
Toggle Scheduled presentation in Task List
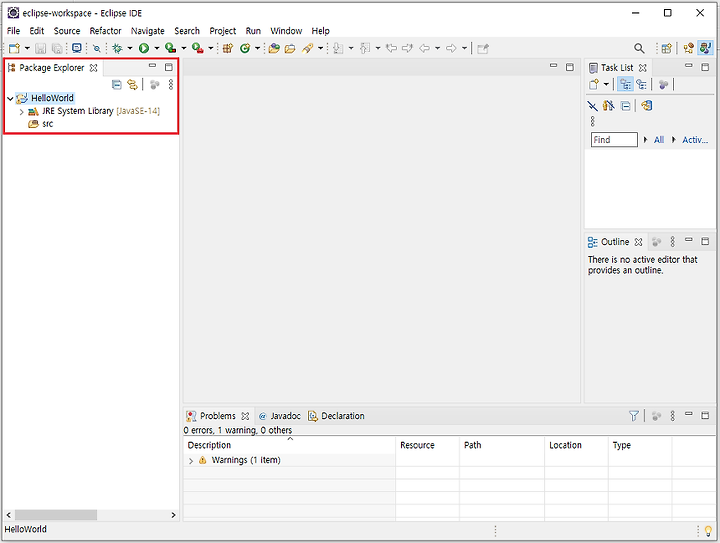[641, 84]
